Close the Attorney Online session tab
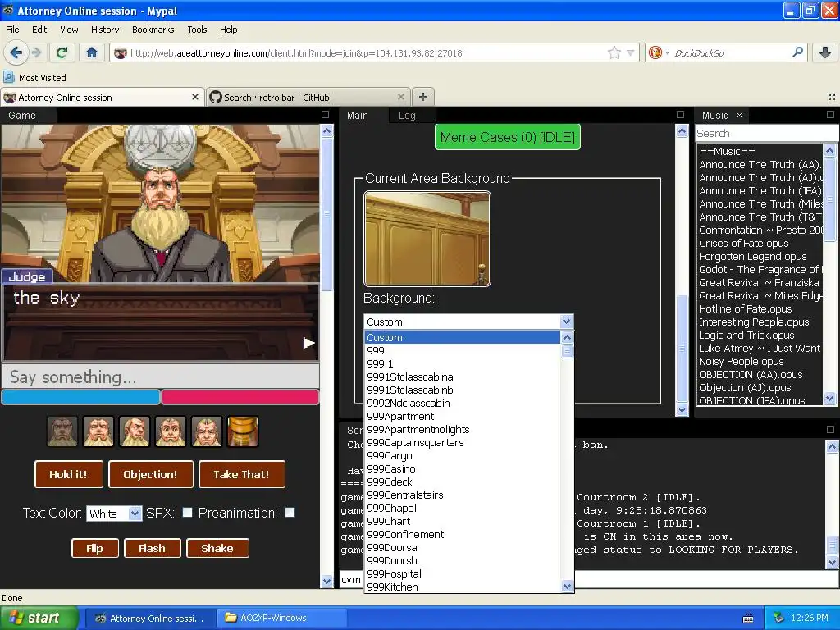 pos(195,97)
